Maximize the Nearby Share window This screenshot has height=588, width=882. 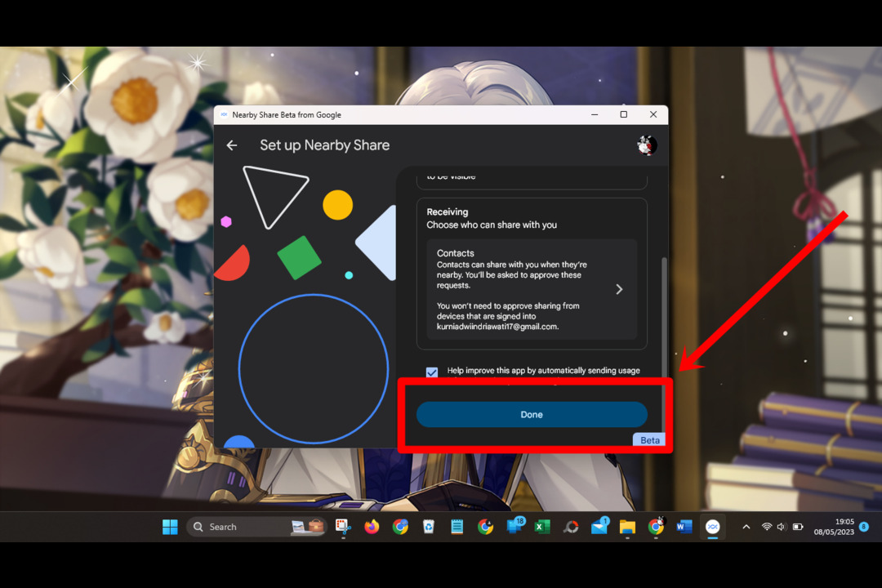point(624,115)
